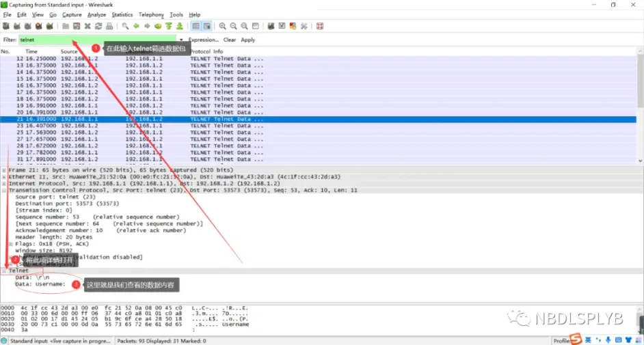Click into the telnet filter field
The width and height of the screenshot is (644, 345).
tap(97, 40)
